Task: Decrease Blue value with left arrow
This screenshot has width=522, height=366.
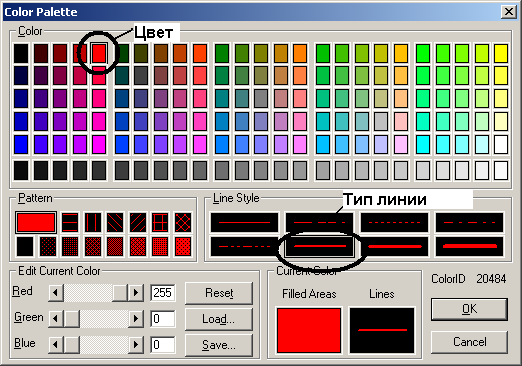Action: (56, 344)
